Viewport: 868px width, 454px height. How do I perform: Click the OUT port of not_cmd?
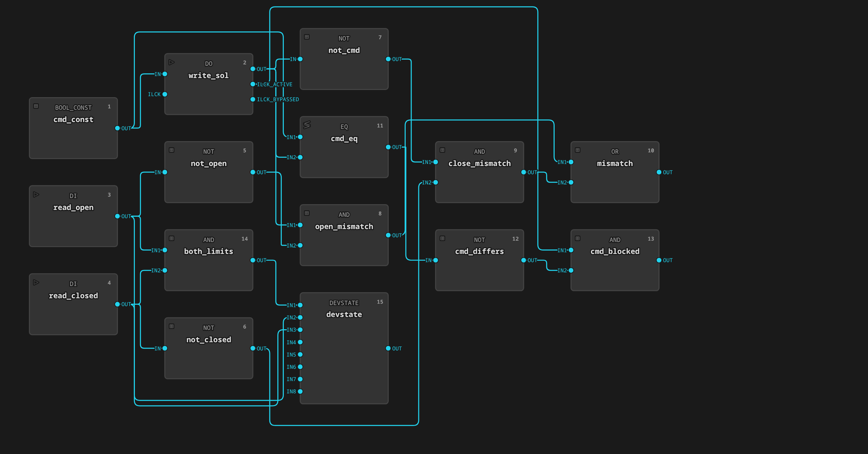388,59
